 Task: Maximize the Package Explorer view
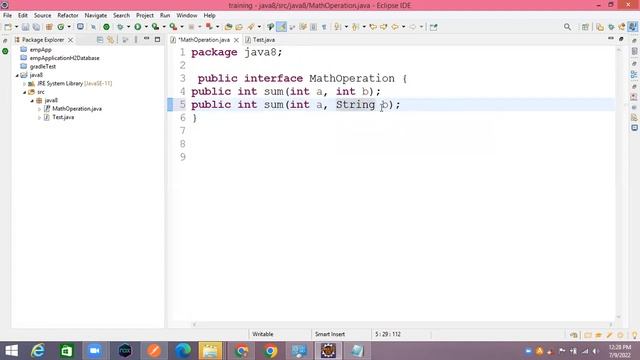(158, 39)
